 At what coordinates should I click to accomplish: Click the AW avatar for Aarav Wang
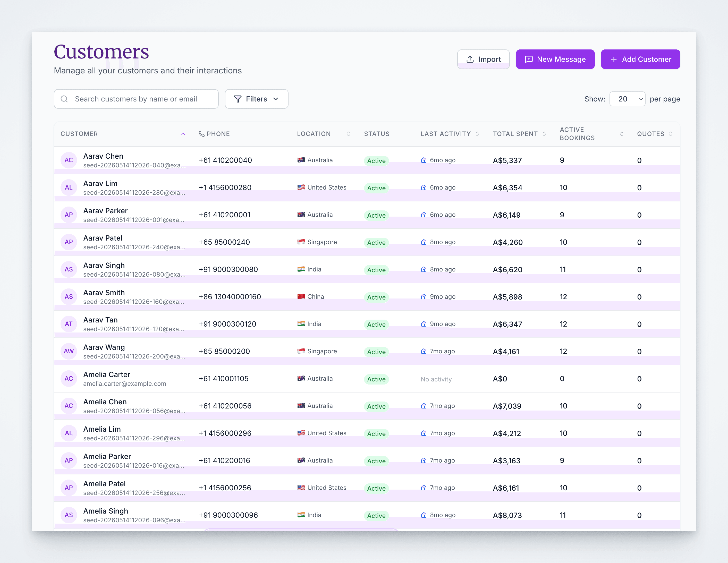pos(69,351)
